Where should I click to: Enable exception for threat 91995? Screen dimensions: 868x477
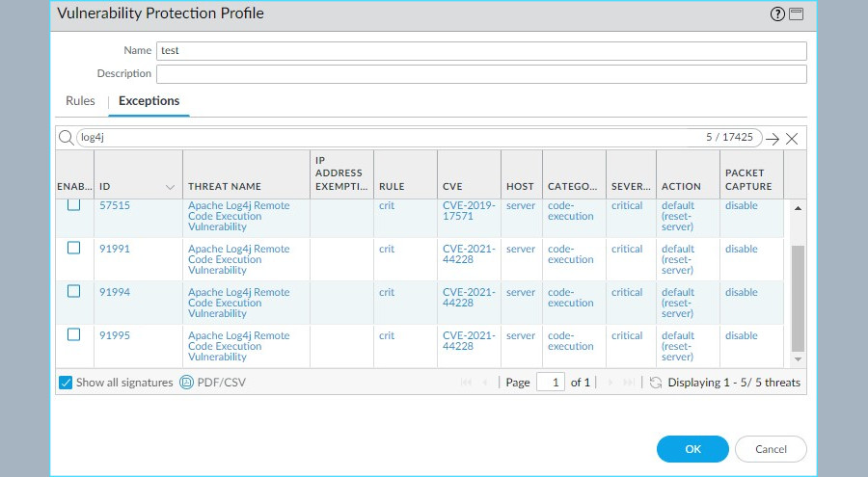[73, 334]
